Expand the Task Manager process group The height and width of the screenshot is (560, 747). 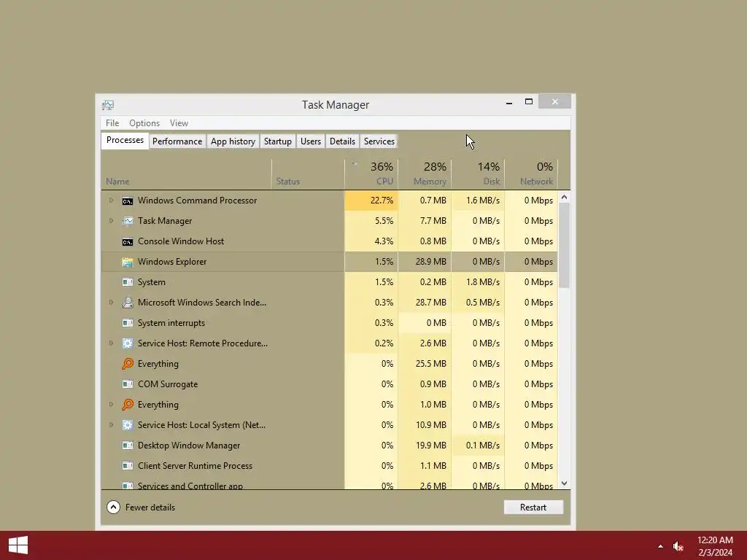coord(111,221)
